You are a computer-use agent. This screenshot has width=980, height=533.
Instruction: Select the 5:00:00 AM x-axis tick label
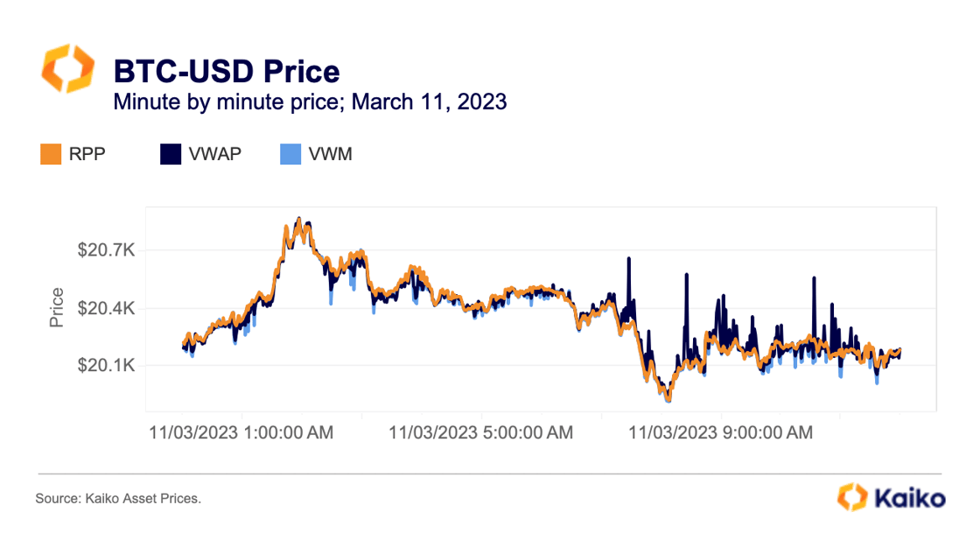click(480, 432)
